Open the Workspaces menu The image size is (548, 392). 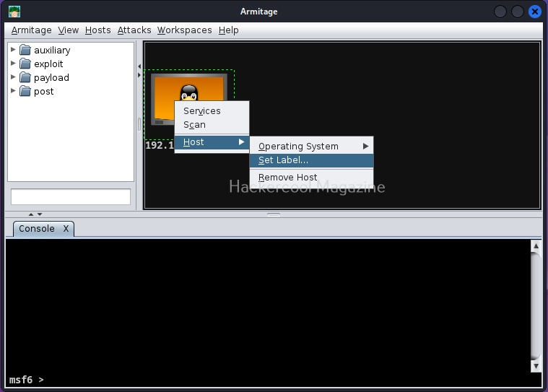(x=185, y=30)
